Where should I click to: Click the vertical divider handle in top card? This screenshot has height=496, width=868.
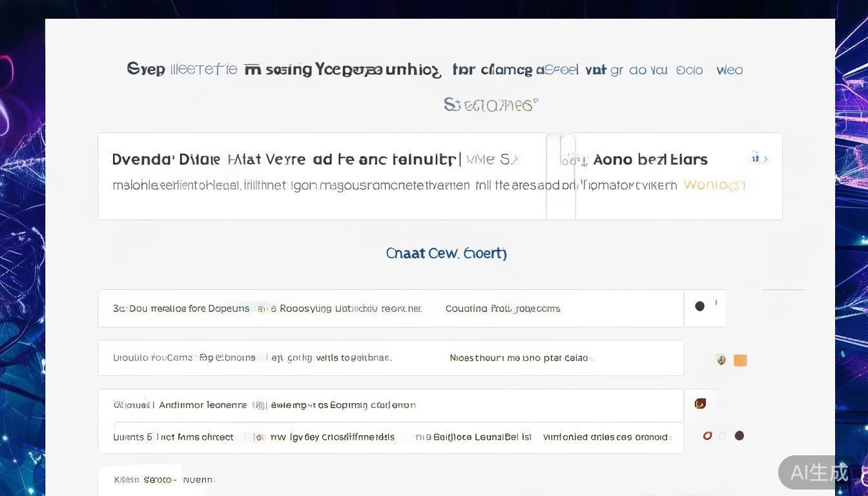pyautogui.click(x=561, y=176)
